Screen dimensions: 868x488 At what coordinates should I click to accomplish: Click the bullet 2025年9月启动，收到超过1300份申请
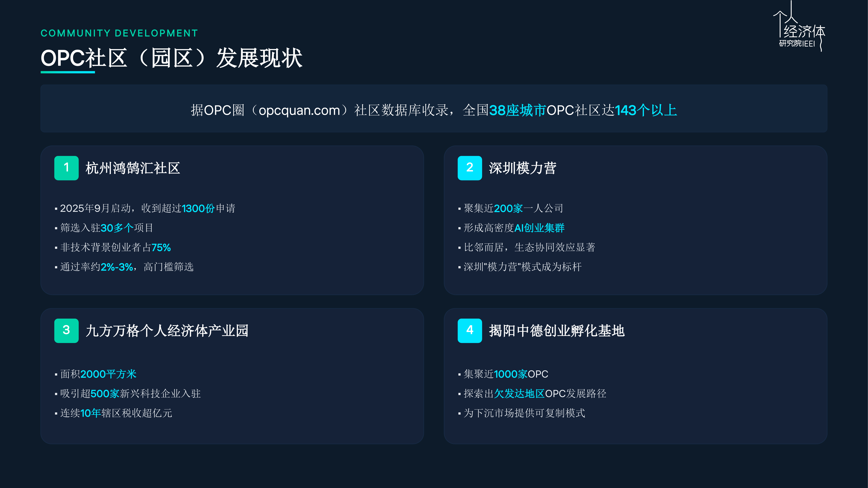click(145, 209)
